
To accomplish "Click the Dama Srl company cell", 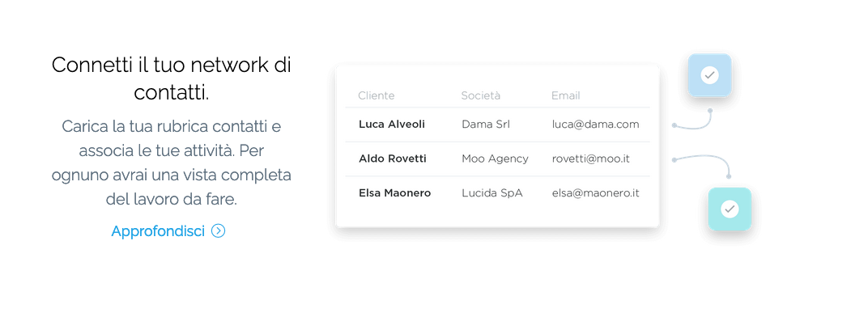I will (x=486, y=125).
